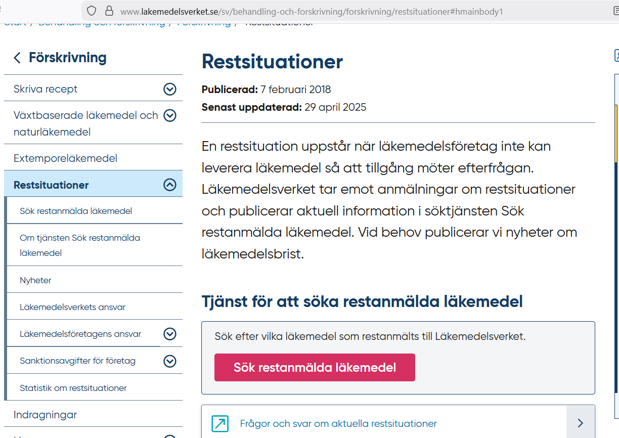Click the back arrow beside Förskrivning
The image size is (619, 438).
point(17,58)
